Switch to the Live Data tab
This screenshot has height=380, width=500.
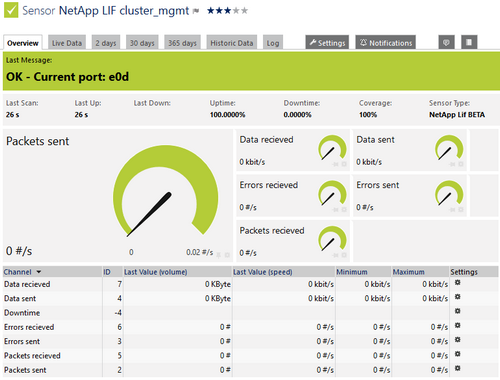[x=67, y=43]
